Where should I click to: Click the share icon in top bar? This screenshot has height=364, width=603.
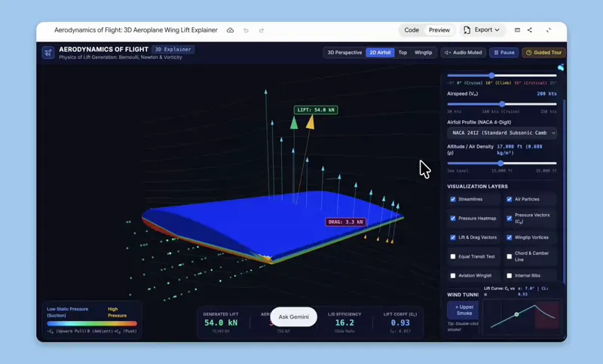530,30
